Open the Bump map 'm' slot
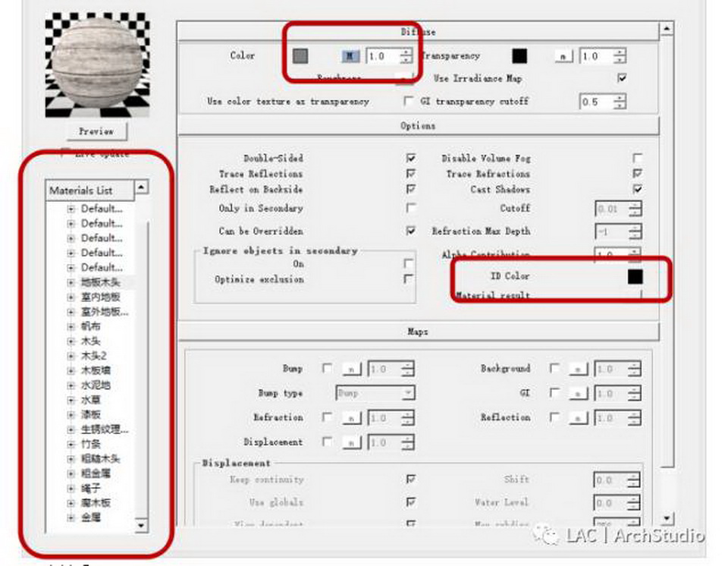This screenshot has height=566, width=728. (351, 369)
